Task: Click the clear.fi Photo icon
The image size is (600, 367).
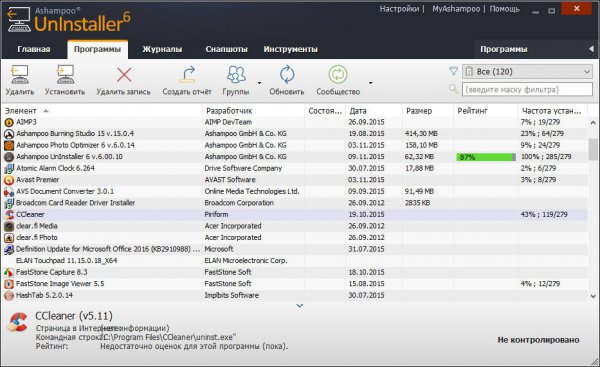Action: (9, 238)
